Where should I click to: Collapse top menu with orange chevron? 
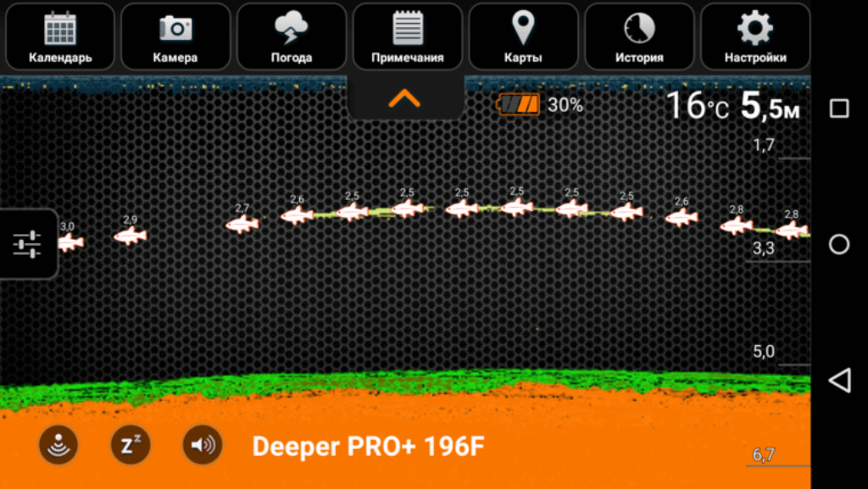404,98
